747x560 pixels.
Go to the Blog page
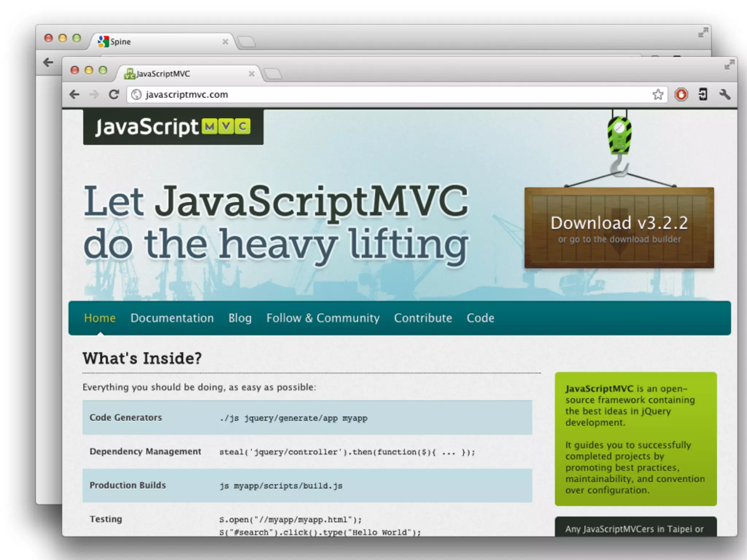(x=240, y=318)
